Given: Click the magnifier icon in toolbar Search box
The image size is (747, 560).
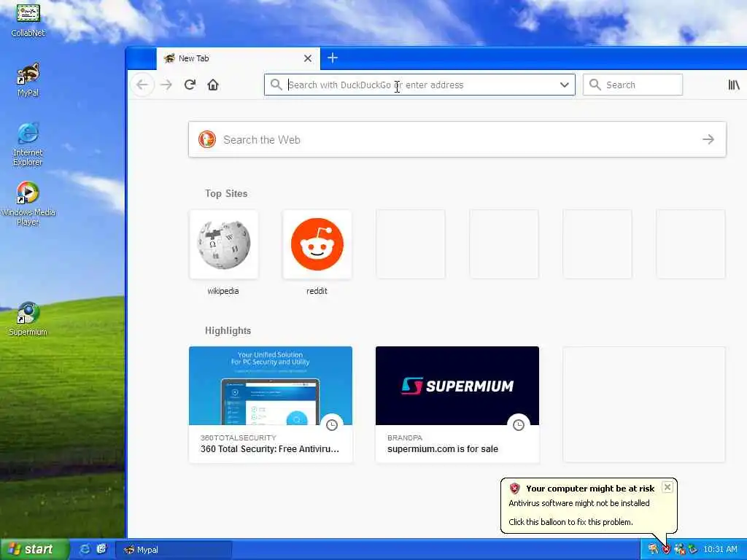Looking at the screenshot, I should click(595, 85).
